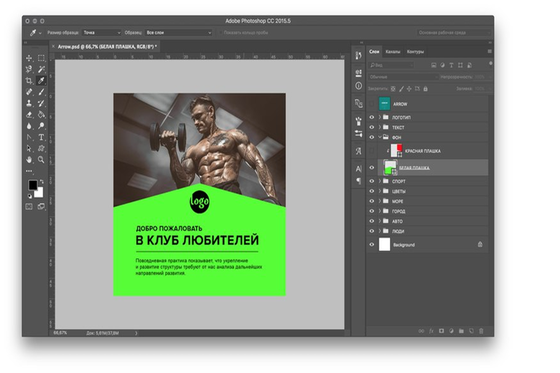
Task: Open the Paragraph panel icon
Action: (x=359, y=181)
